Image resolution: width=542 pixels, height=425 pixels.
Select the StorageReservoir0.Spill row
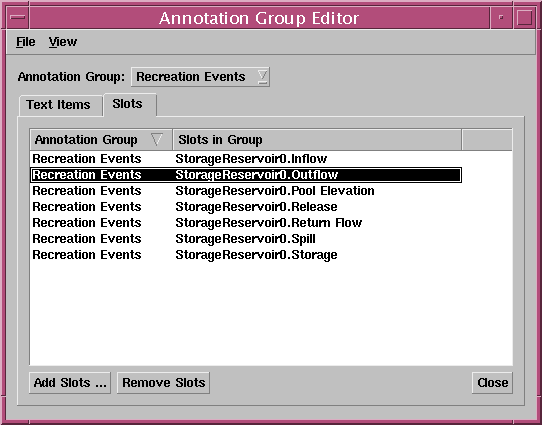[x=246, y=239]
